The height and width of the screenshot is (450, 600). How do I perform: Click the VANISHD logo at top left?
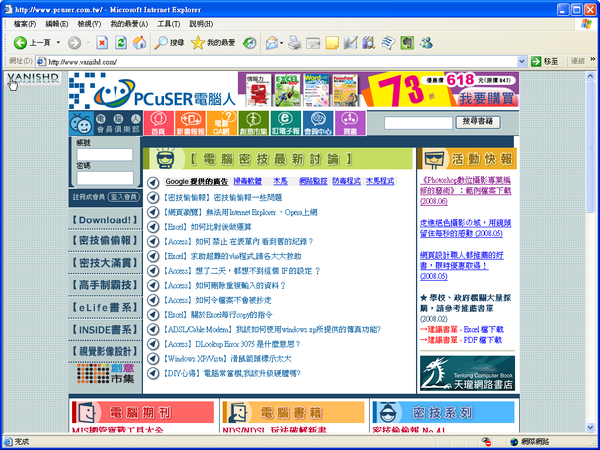tap(33, 78)
